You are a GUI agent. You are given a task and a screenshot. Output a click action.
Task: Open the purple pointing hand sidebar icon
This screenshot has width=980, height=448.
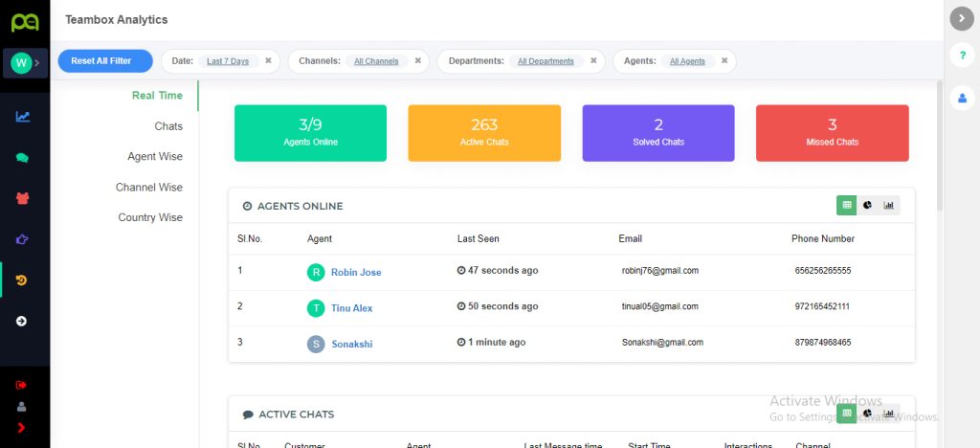22,238
